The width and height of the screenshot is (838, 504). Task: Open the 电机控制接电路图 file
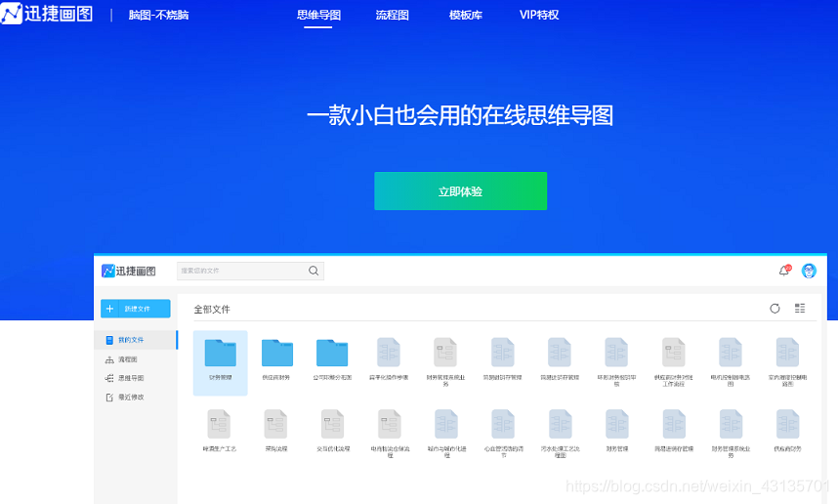(x=730, y=361)
